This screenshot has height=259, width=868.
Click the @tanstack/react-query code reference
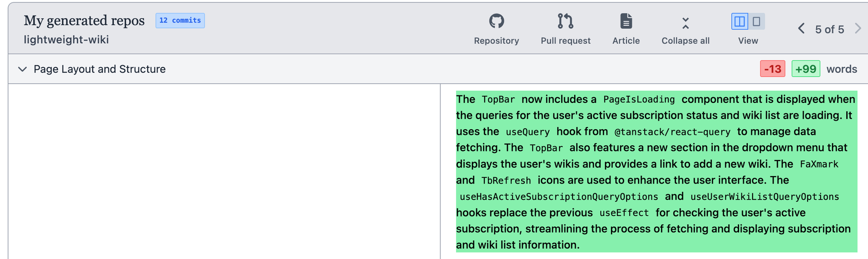tap(672, 132)
